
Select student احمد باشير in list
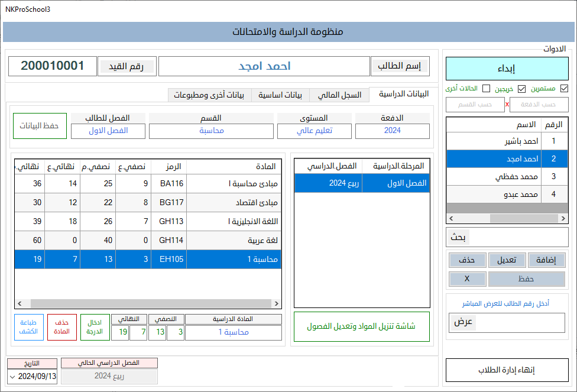507,141
